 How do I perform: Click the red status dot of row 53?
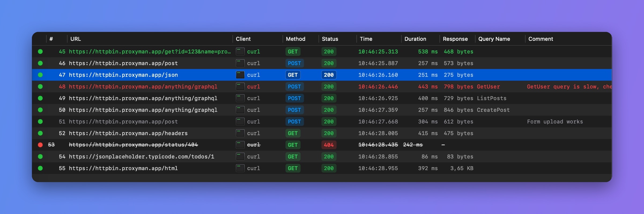point(40,145)
